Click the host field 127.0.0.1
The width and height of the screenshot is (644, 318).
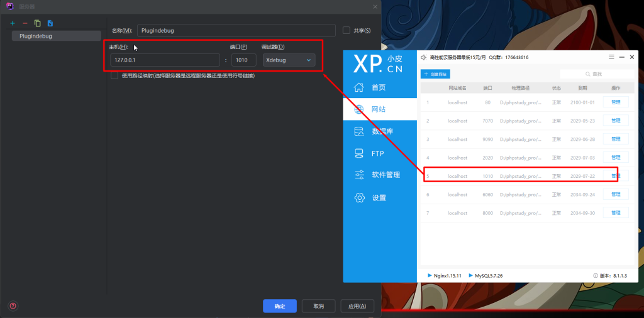165,60
